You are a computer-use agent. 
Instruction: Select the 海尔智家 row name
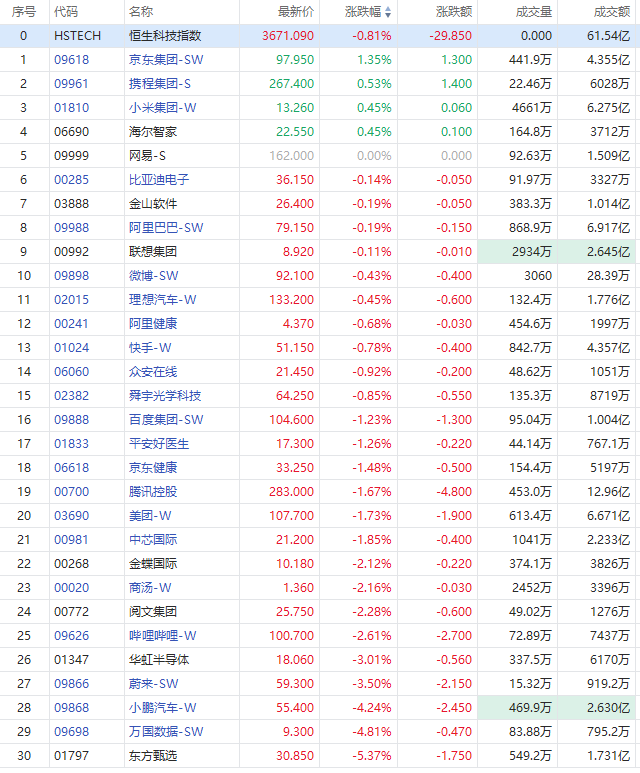153,132
